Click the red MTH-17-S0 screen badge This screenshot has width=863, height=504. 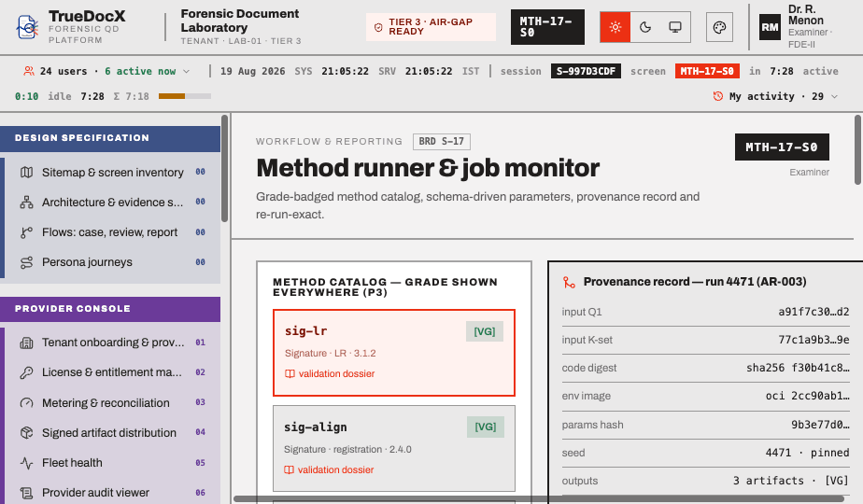[707, 71]
